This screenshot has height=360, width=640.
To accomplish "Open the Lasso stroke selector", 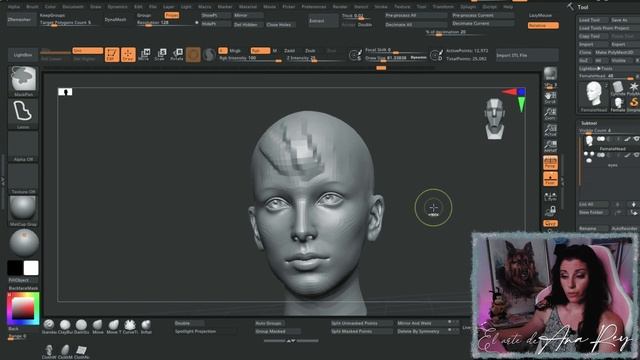I will (23, 114).
